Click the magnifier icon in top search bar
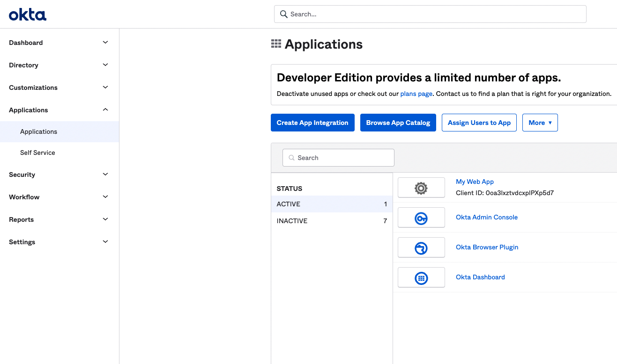 click(x=283, y=14)
